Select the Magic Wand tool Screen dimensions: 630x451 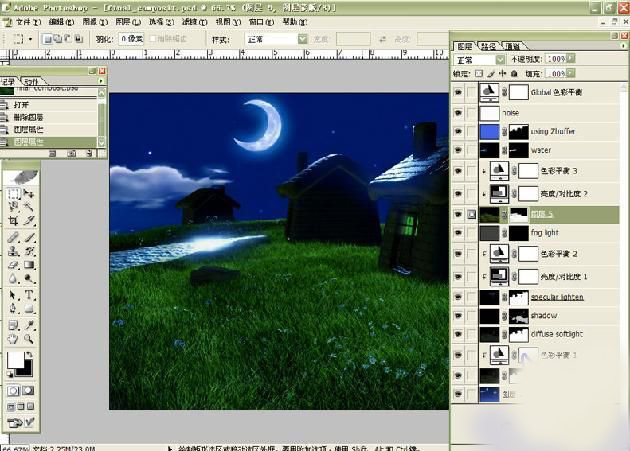point(29,207)
